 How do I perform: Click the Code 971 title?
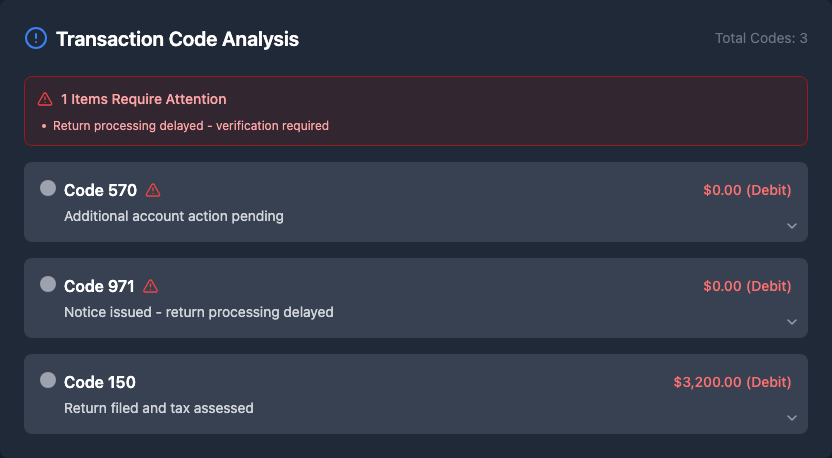pyautogui.click(x=99, y=286)
